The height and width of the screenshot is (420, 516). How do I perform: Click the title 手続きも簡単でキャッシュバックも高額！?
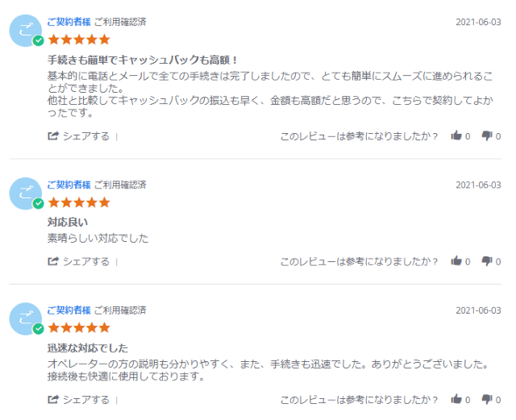(144, 60)
